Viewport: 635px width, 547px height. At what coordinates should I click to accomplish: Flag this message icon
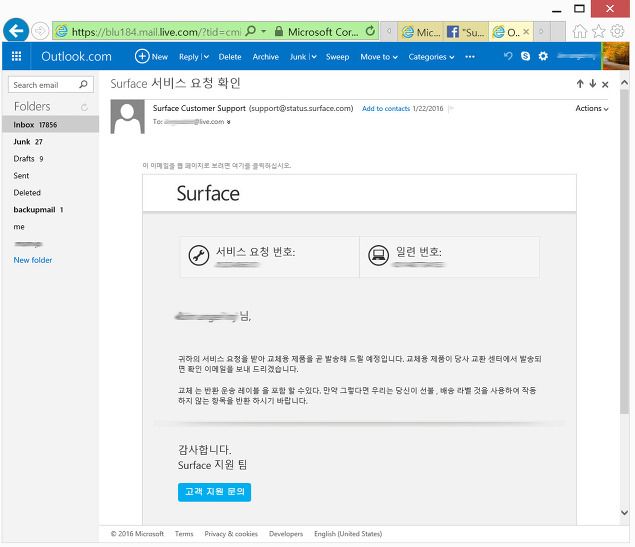451,109
